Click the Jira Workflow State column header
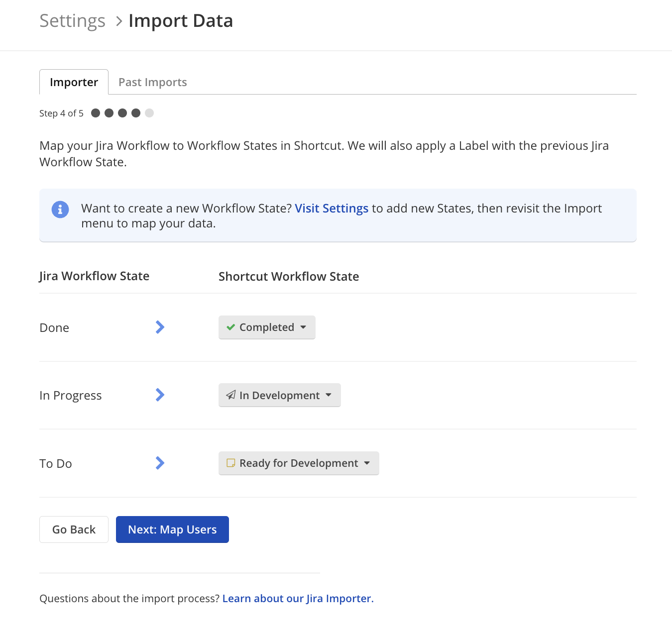672x633 pixels. click(x=94, y=276)
